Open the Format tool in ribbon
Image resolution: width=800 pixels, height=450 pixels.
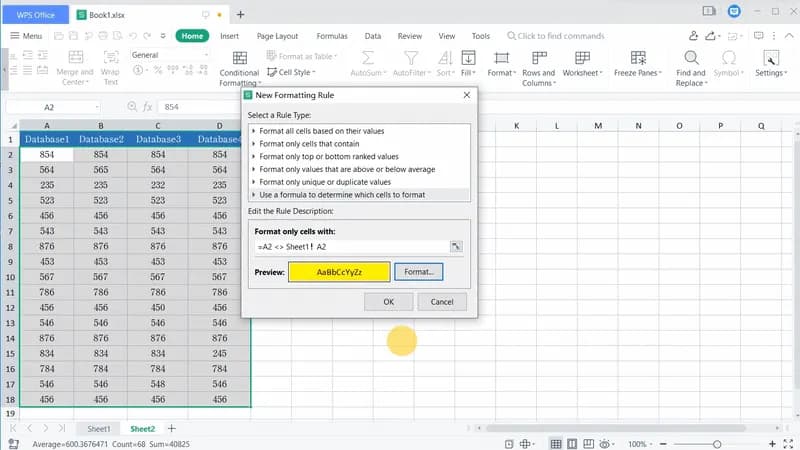tap(502, 63)
